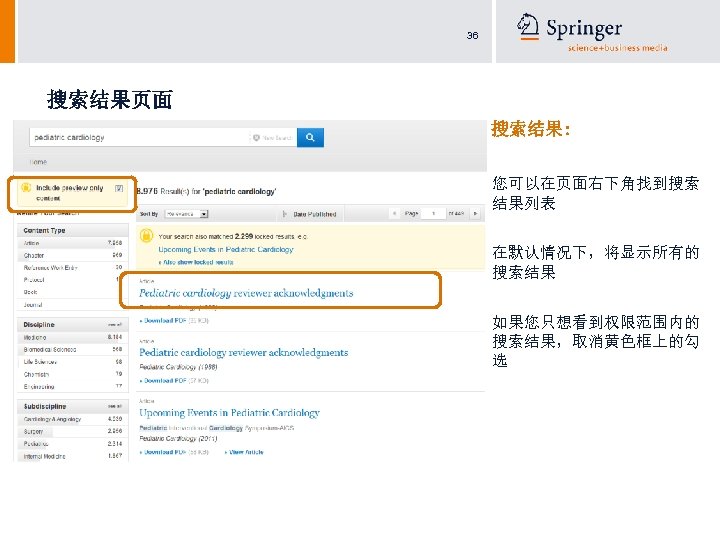Viewport: 720px width, 540px height.
Task: Filter Subdiscipline by Surgery
Action: (73, 432)
